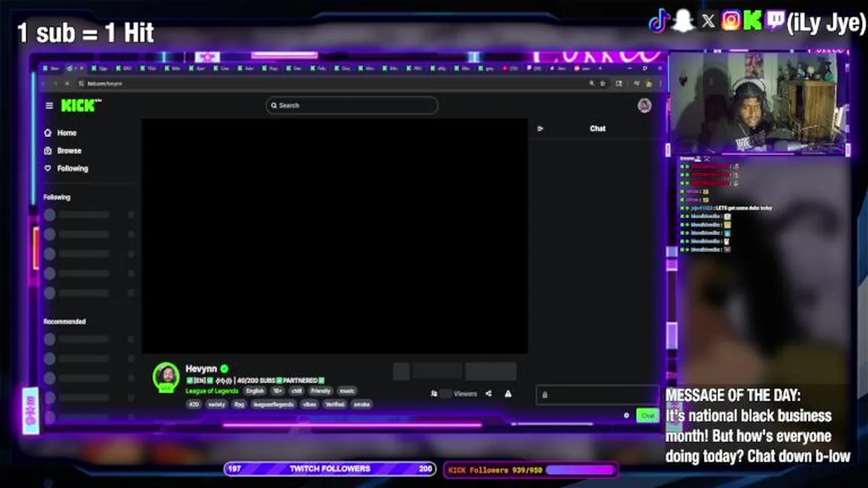Click the chill tag
868x488 pixels.
pos(296,391)
